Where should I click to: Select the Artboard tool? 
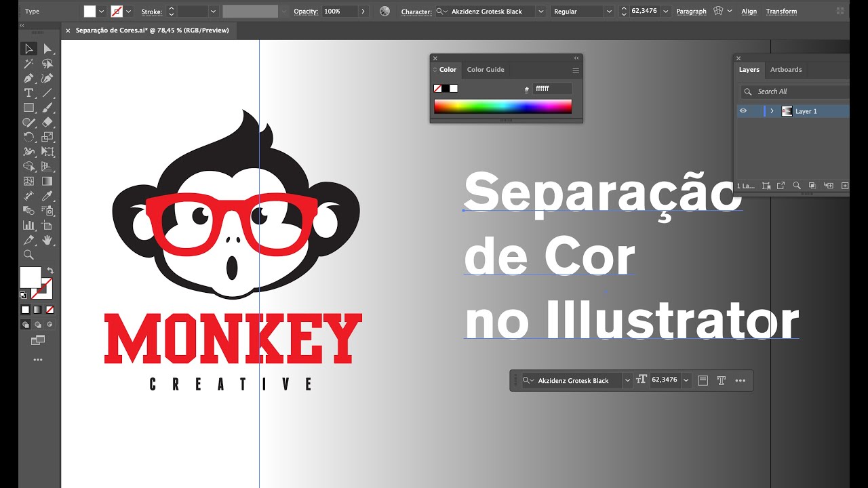(47, 225)
